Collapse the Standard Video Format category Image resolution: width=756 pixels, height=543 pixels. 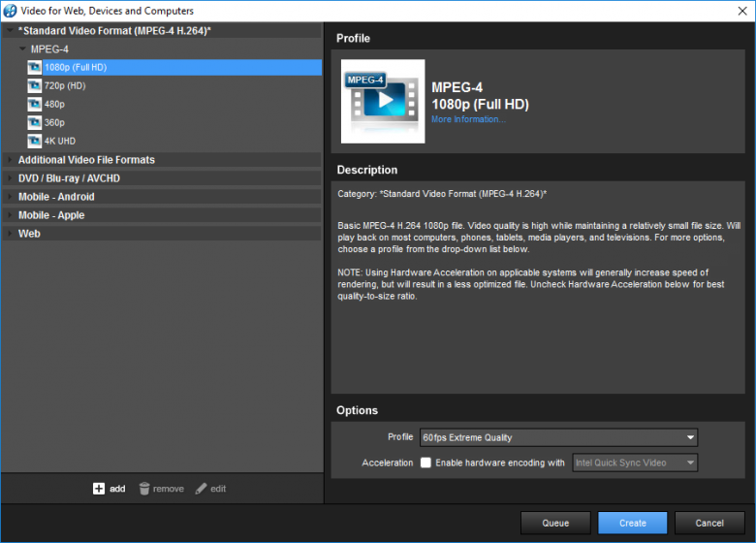10,31
